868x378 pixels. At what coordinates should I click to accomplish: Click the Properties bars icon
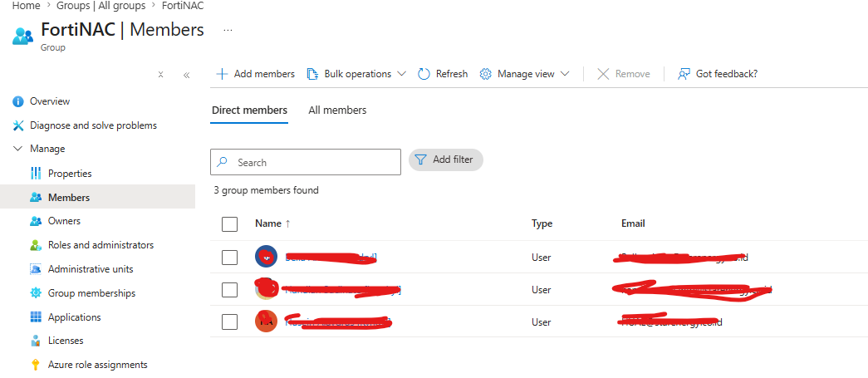(36, 174)
